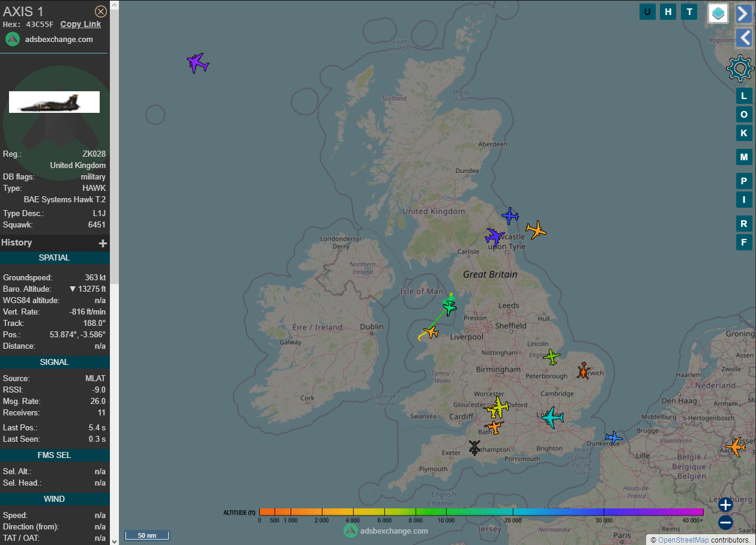Toggle the K map button
Viewport: 756px width, 545px height.
744,133
